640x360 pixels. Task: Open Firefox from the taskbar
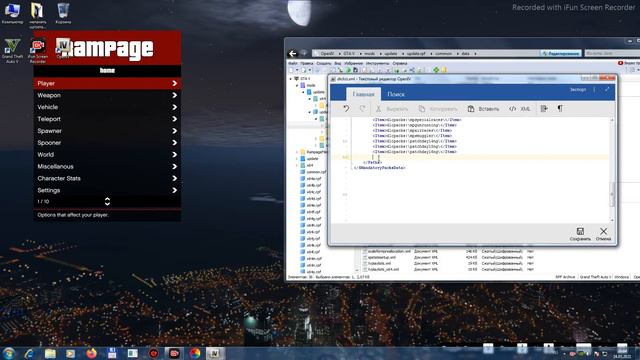click(x=91, y=353)
